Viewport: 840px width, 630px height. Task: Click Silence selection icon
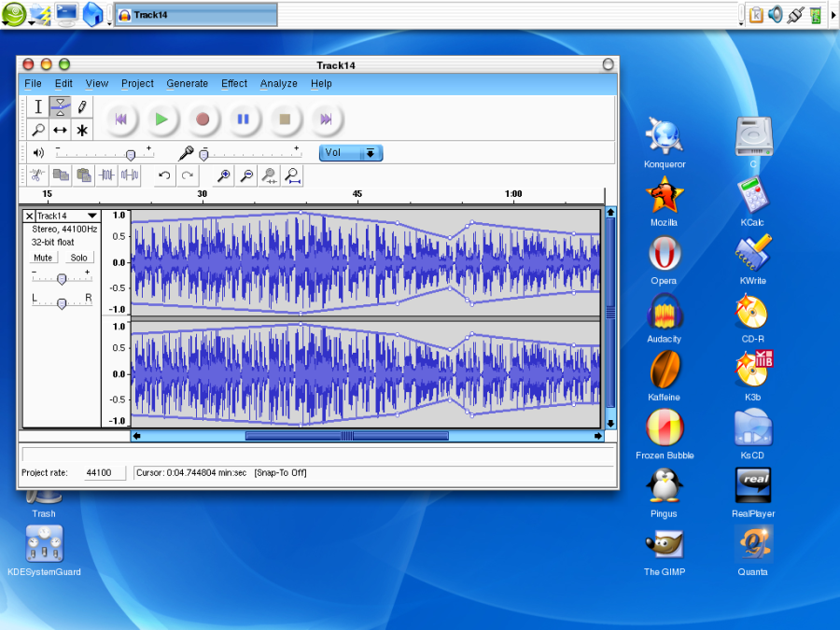(130, 175)
